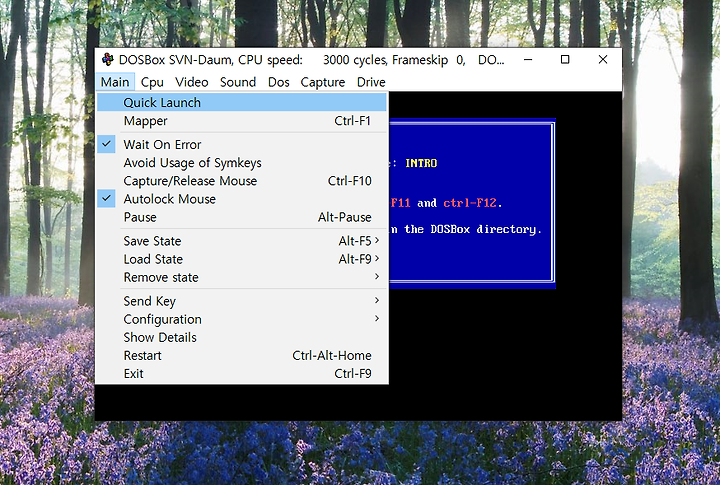720x485 pixels.
Task: Click the DOSBox icon in the title bar
Action: [108, 59]
